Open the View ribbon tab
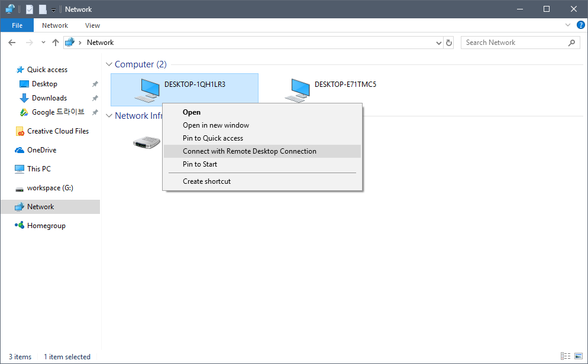 point(92,25)
